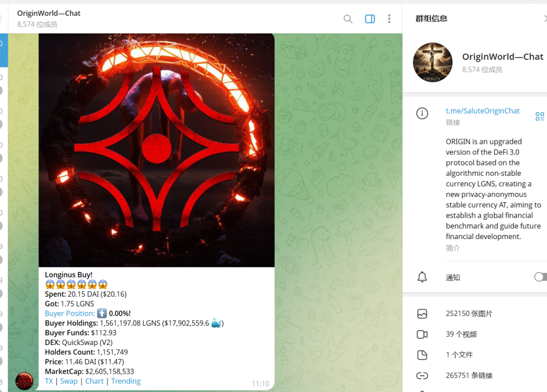Click the info circle icon
The height and width of the screenshot is (392, 547).
[422, 113]
